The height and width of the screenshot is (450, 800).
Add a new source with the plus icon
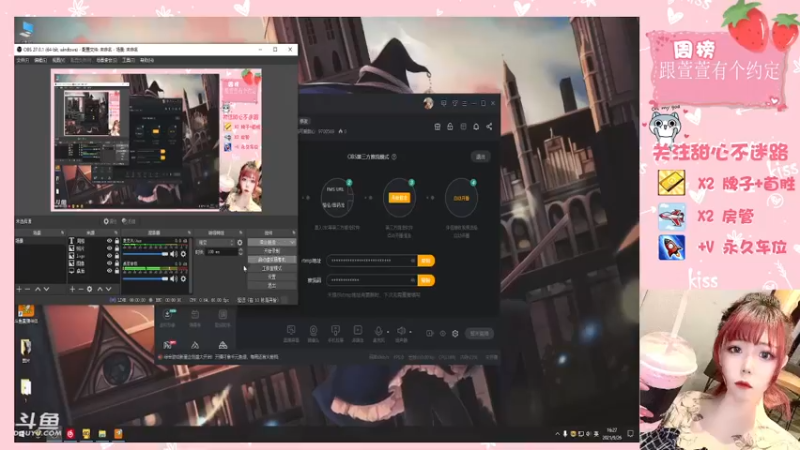(x=72, y=289)
